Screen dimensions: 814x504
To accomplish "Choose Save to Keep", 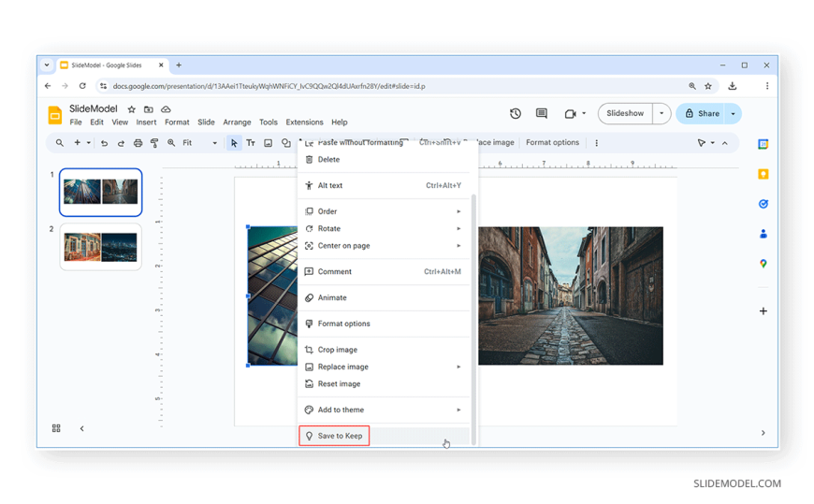I will [385, 436].
